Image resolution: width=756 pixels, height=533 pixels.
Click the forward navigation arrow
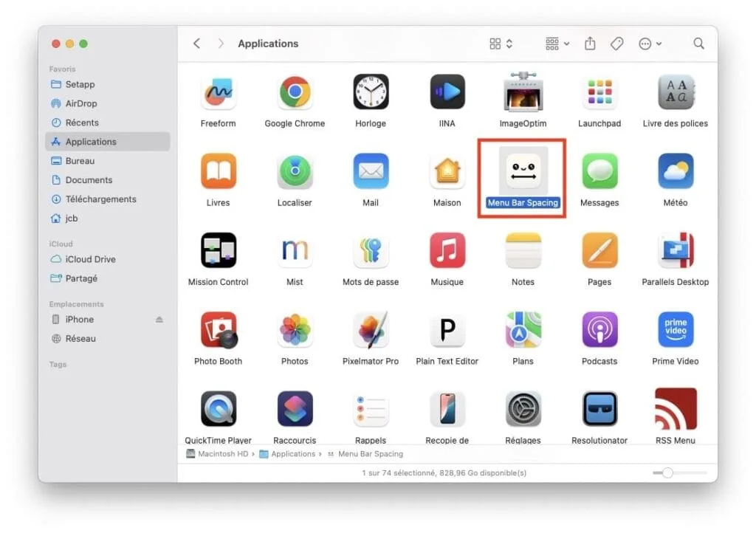click(220, 44)
